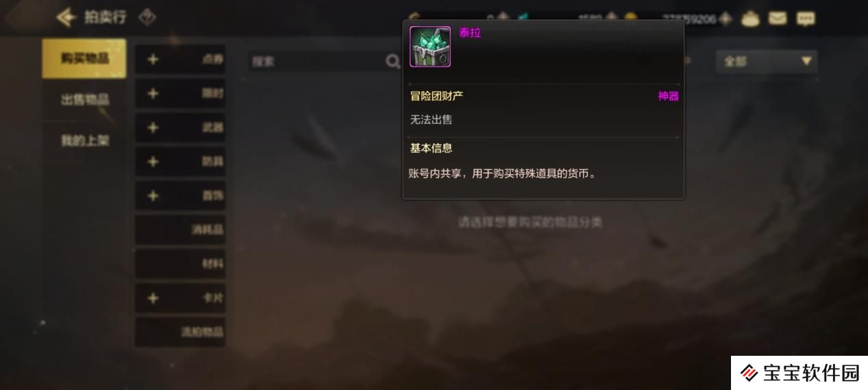Go back using the arrow beside 拍卖行
The image size is (868, 390).
[66, 17]
